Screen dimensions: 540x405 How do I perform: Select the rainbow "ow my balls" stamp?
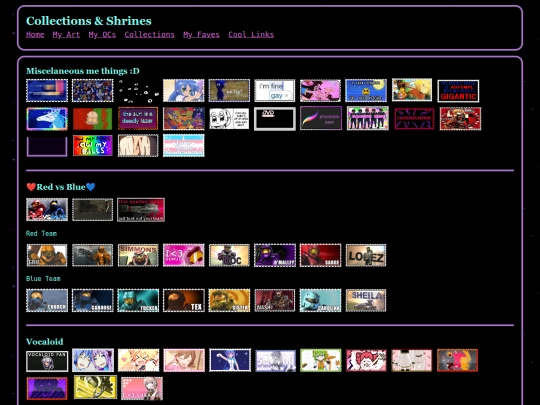[93, 145]
